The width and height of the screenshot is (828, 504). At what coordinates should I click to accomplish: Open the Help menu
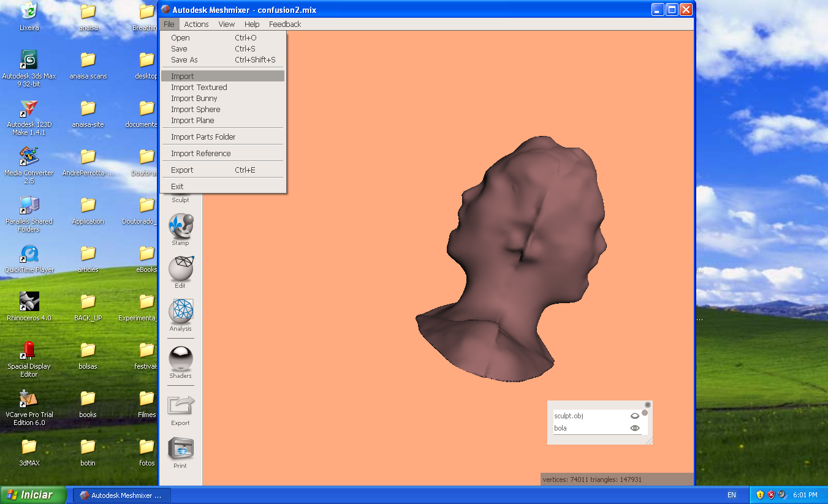[x=252, y=24]
